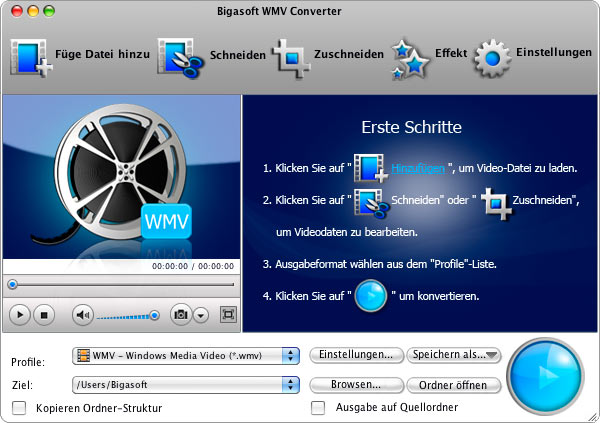Click the Effekt toolbar label

(451, 53)
